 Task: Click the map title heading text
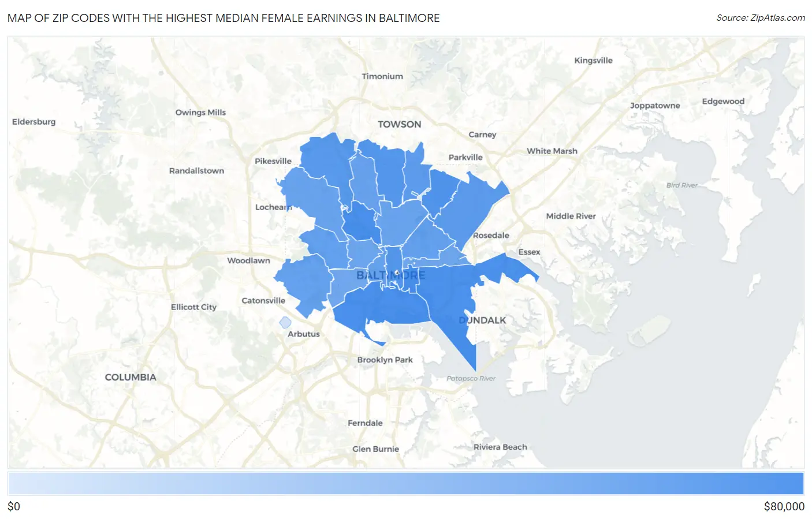(224, 18)
